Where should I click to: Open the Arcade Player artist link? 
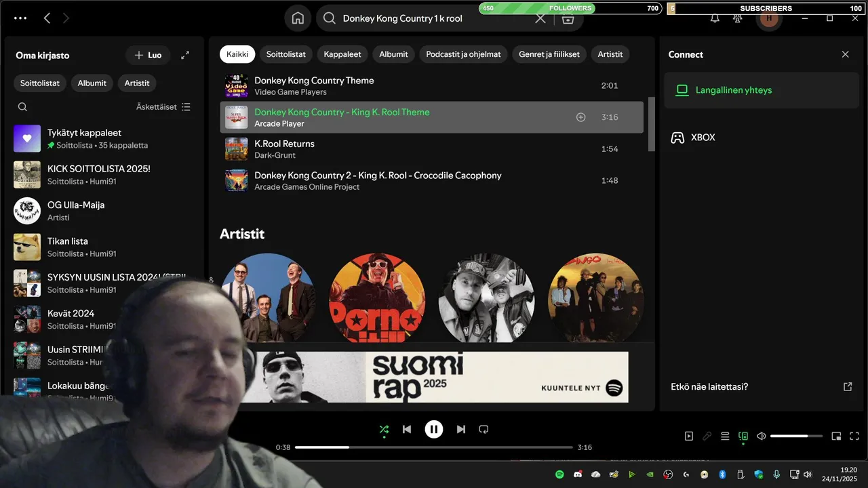[x=279, y=123]
